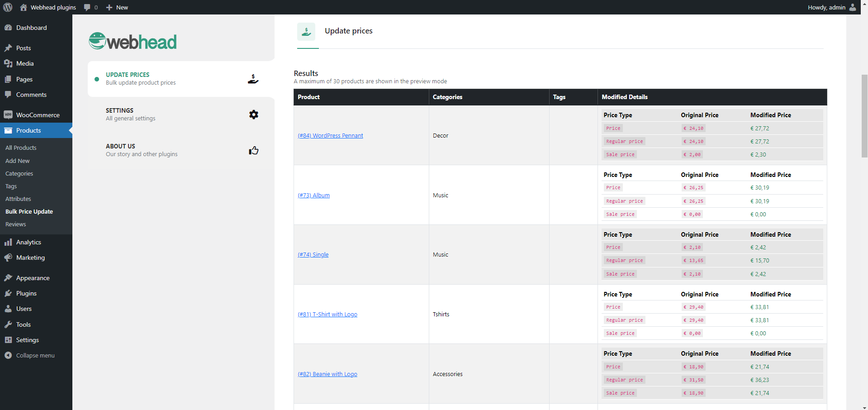Click the Analytics bar chart icon
Screen dimensions: 868x410
pos(8,242)
